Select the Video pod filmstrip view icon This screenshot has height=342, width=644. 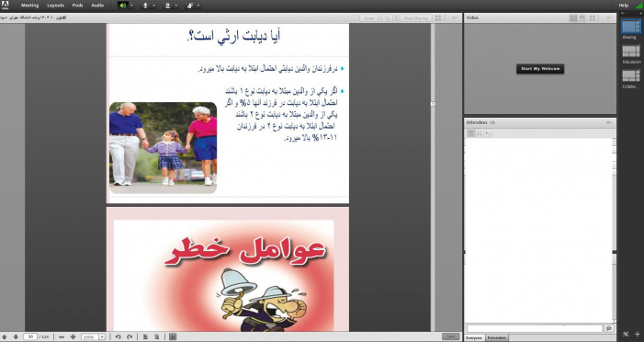coord(582,18)
